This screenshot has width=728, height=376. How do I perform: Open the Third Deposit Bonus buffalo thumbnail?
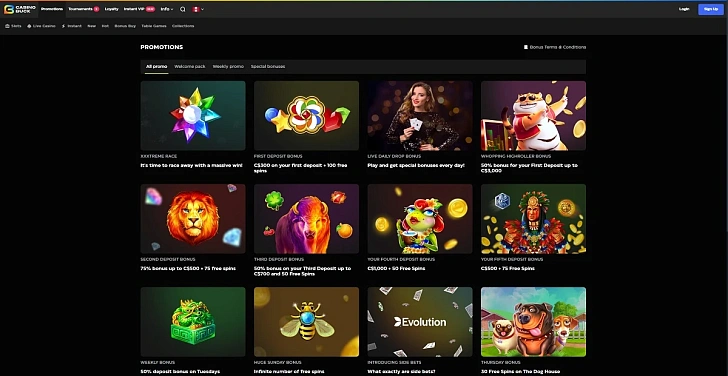point(306,219)
